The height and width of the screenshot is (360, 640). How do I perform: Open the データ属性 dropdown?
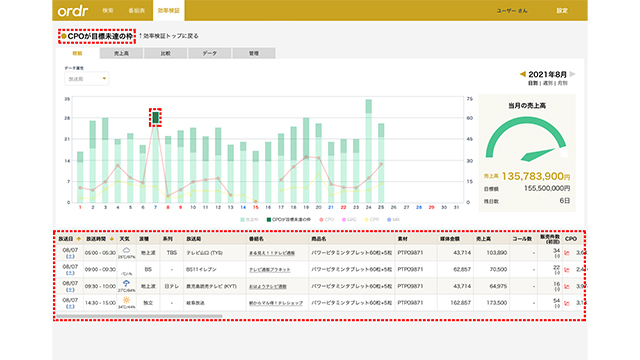click(87, 79)
